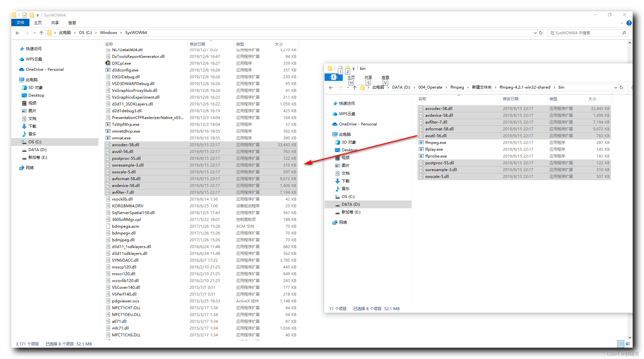This screenshot has width=644, height=359.
Task: Click Windows in the breadcrumb path
Action: coord(108,32)
